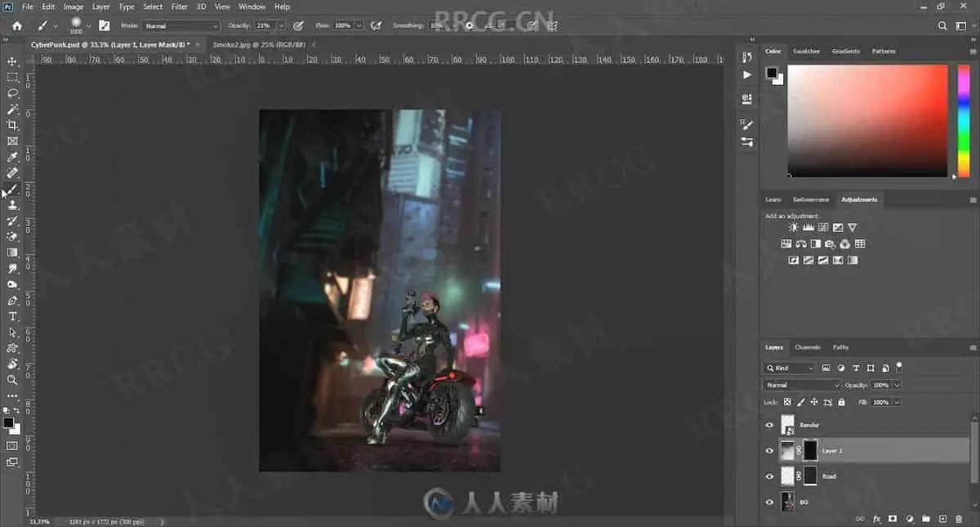The width and height of the screenshot is (980, 527).
Task: Select the Rectangular Marquee tool
Action: point(12,77)
